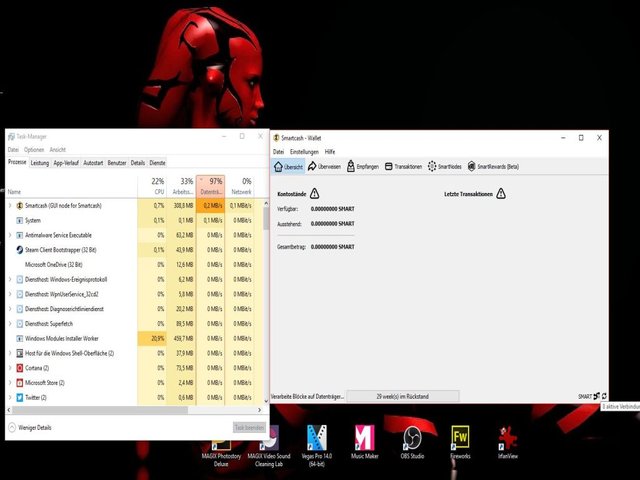
Task: Switch to the Dienste tab
Action: (157, 163)
